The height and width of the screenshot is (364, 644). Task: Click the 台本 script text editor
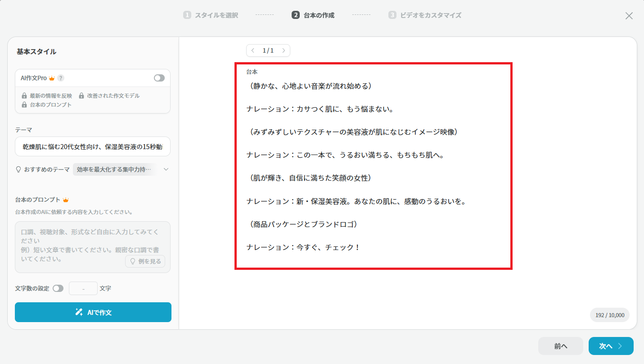click(374, 166)
